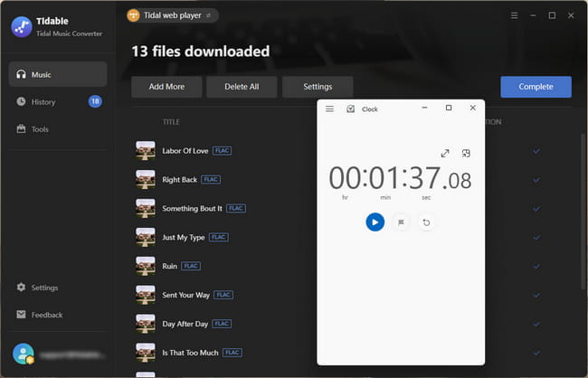Open the History section
Viewport: 588px width, 378px height.
58,101
